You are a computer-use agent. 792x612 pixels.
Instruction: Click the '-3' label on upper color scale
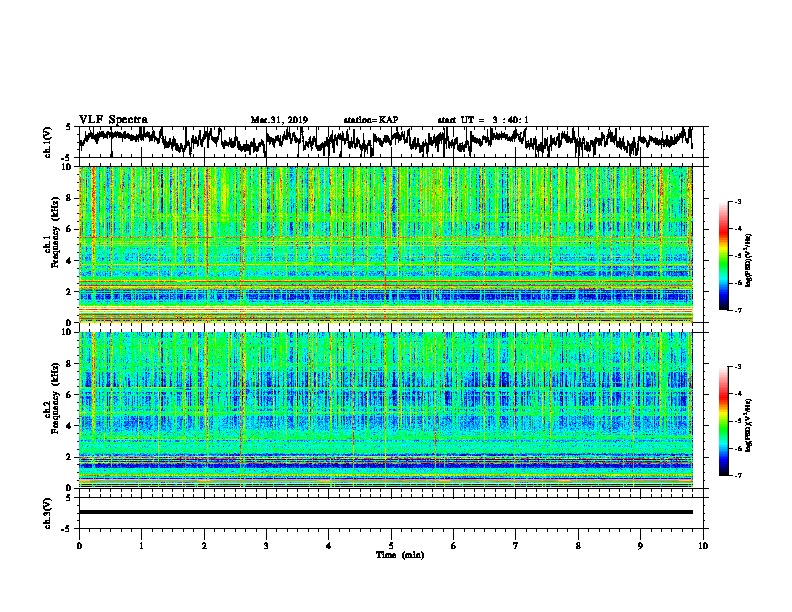737,201
